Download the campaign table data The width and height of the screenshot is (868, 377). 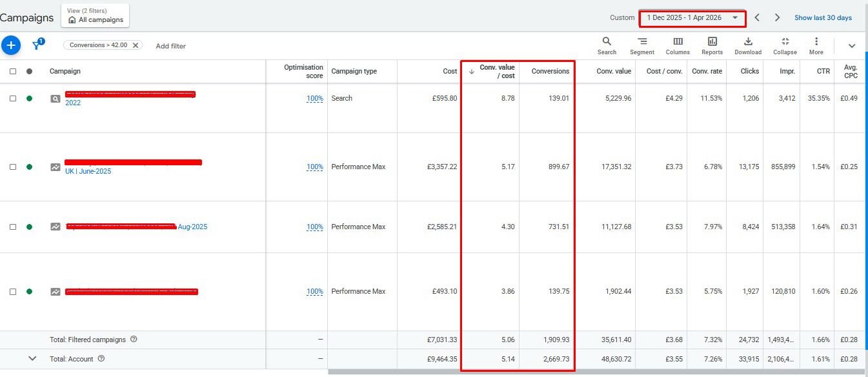(x=748, y=45)
